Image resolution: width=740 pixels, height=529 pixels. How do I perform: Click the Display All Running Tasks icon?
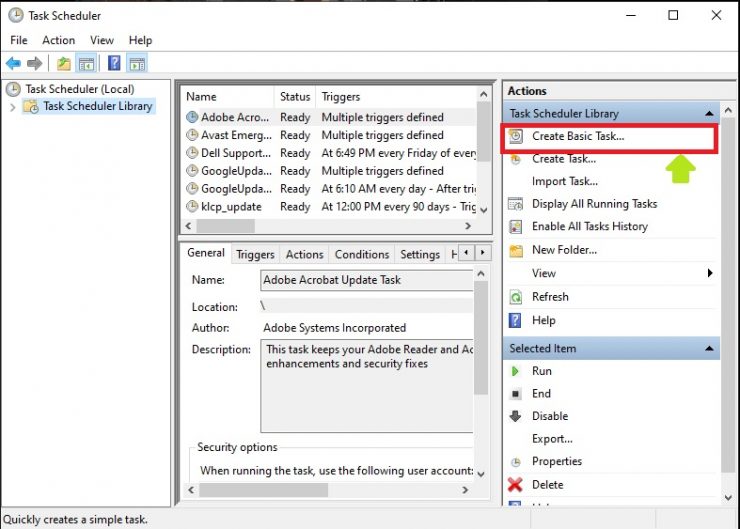point(515,204)
